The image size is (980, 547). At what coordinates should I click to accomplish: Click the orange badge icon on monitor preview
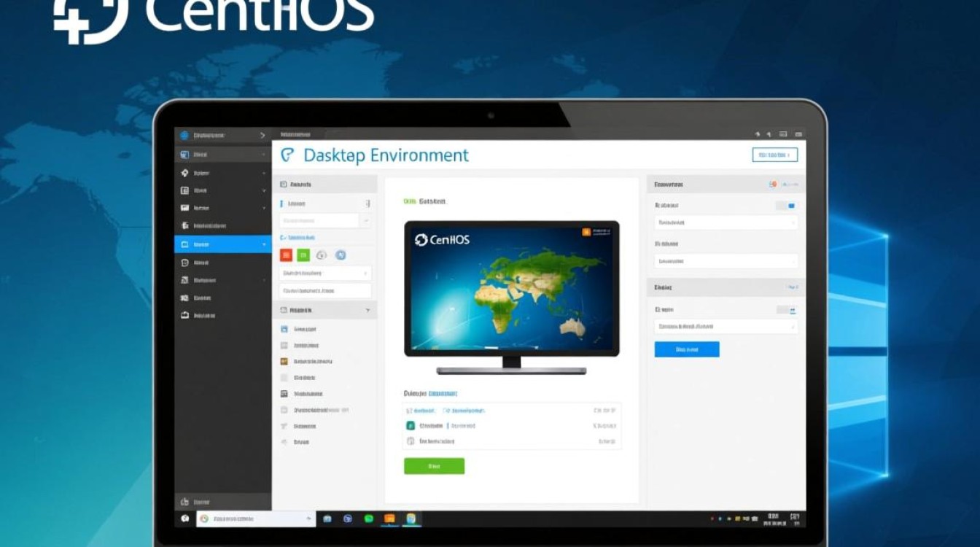pos(585,232)
